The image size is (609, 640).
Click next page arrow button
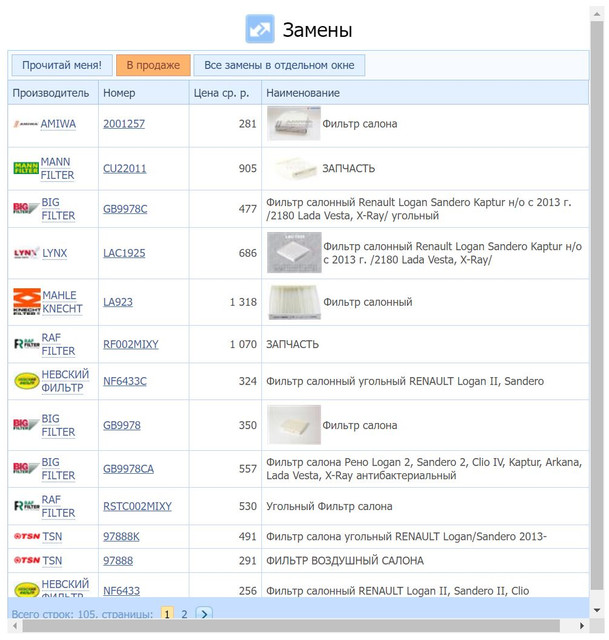[x=204, y=613]
